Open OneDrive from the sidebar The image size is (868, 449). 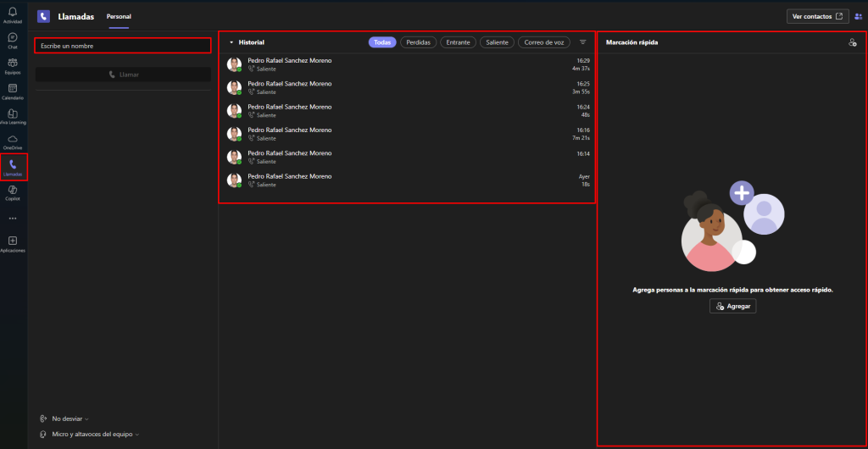click(x=13, y=140)
